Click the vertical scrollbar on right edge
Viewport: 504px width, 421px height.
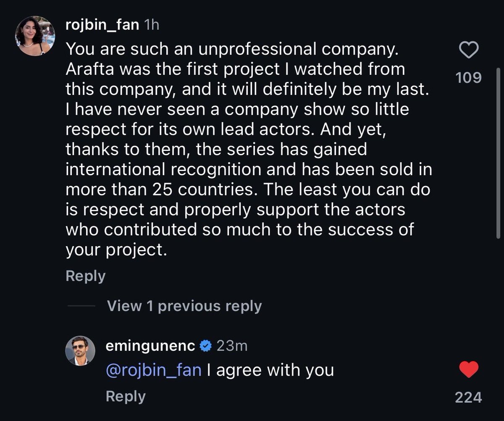point(499,153)
